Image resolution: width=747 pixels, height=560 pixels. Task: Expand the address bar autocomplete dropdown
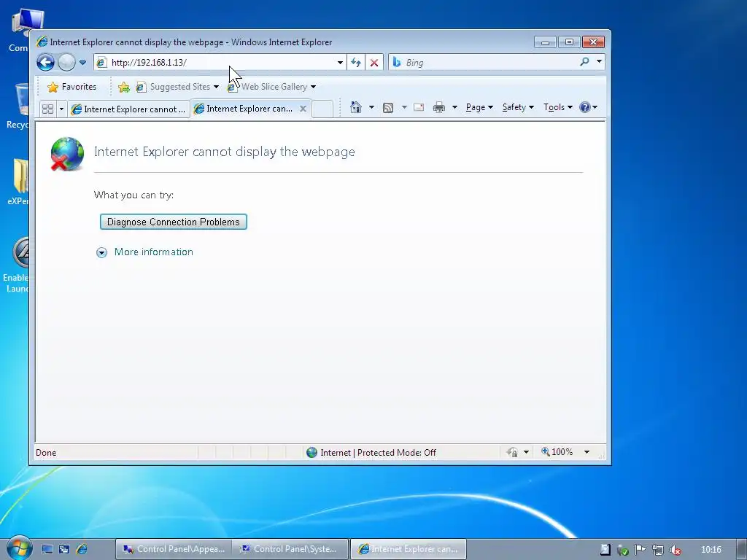pos(340,63)
